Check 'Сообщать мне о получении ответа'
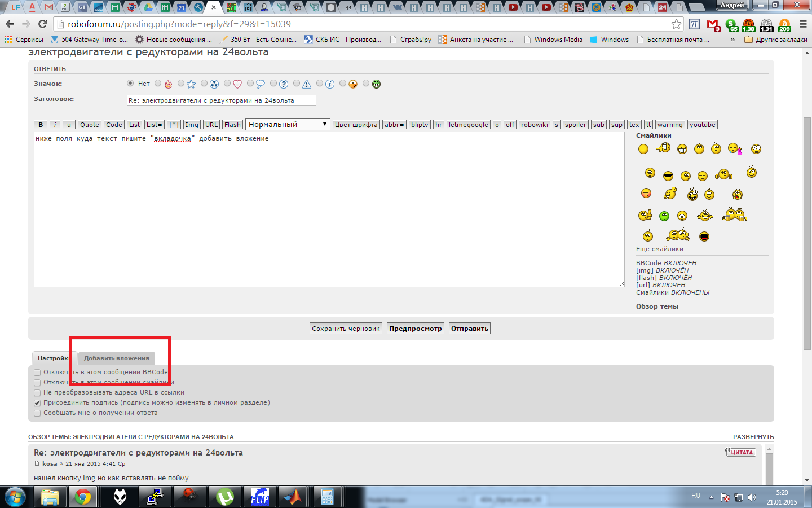The image size is (812, 508). (x=37, y=413)
